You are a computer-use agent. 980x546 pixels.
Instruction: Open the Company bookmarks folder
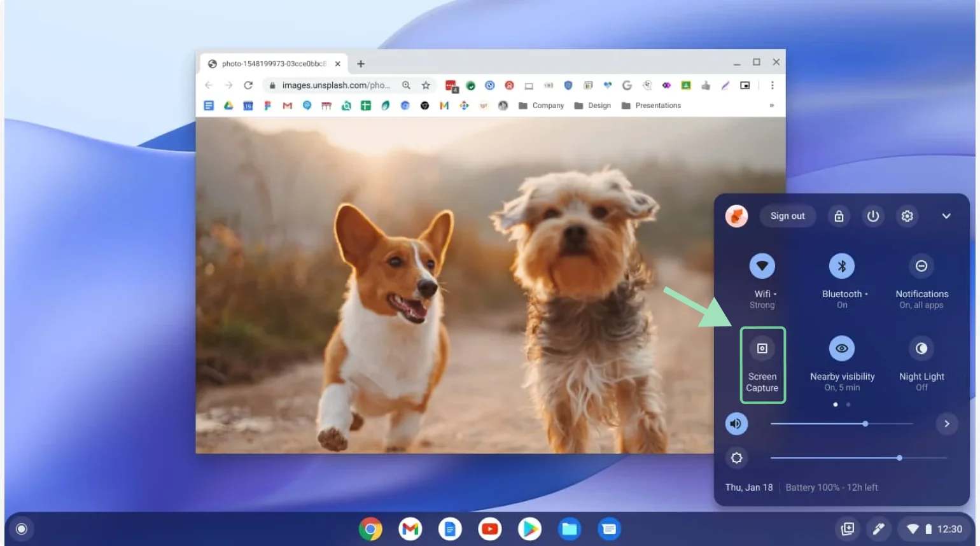[541, 105]
